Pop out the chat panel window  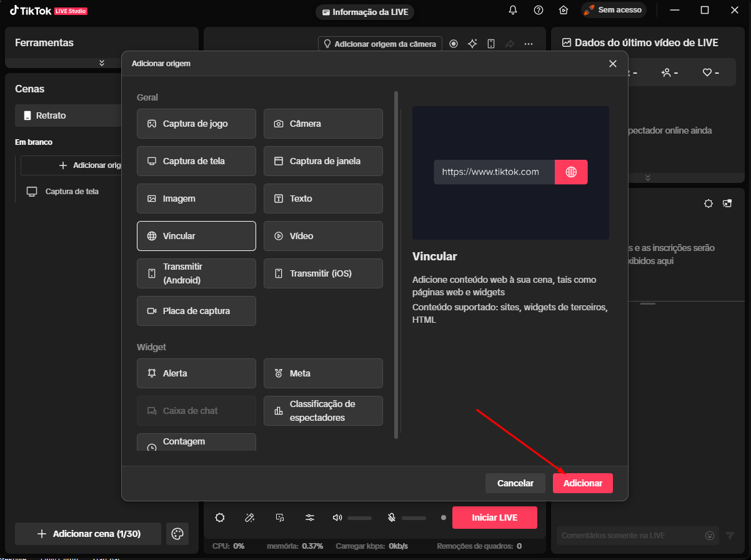(727, 204)
